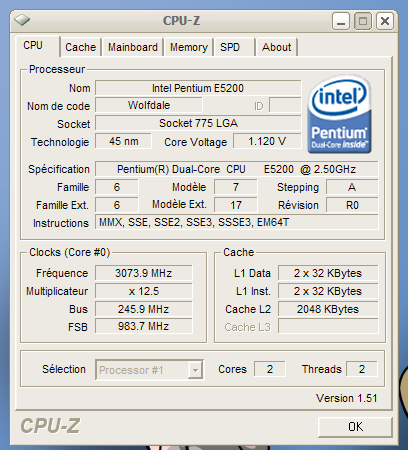Click the Fréquence value 3073.9 MHz
This screenshot has height=450, width=408.
click(x=144, y=273)
